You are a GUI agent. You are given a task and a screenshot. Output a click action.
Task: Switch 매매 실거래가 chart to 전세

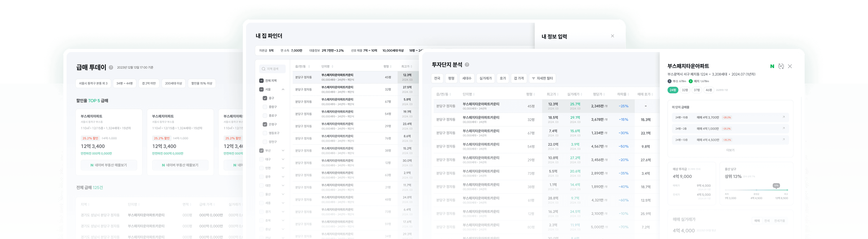[x=767, y=221]
